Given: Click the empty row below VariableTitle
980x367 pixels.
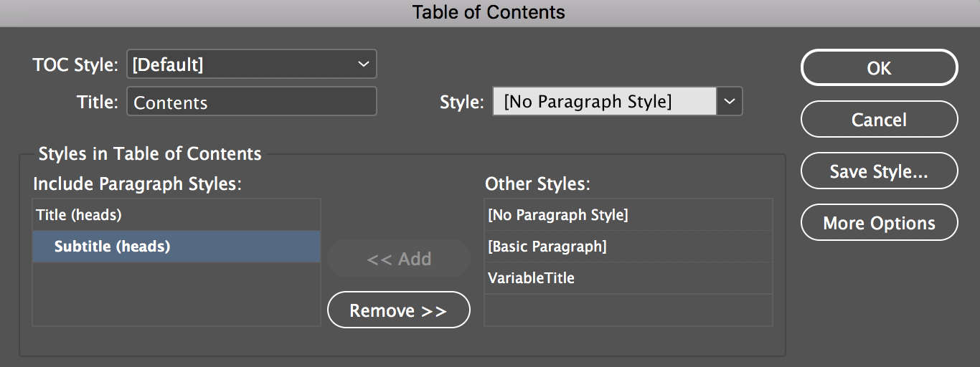Looking at the screenshot, I should [628, 310].
